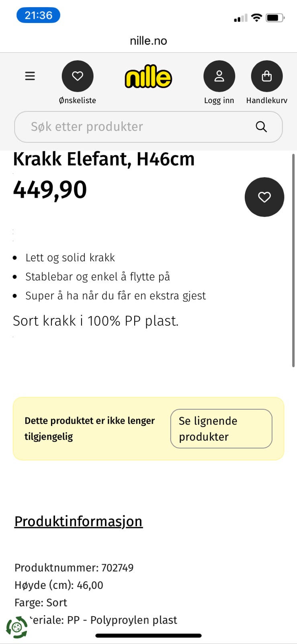Open the Handlekurv shopping bag icon
This screenshot has width=297, height=644.
point(266,76)
